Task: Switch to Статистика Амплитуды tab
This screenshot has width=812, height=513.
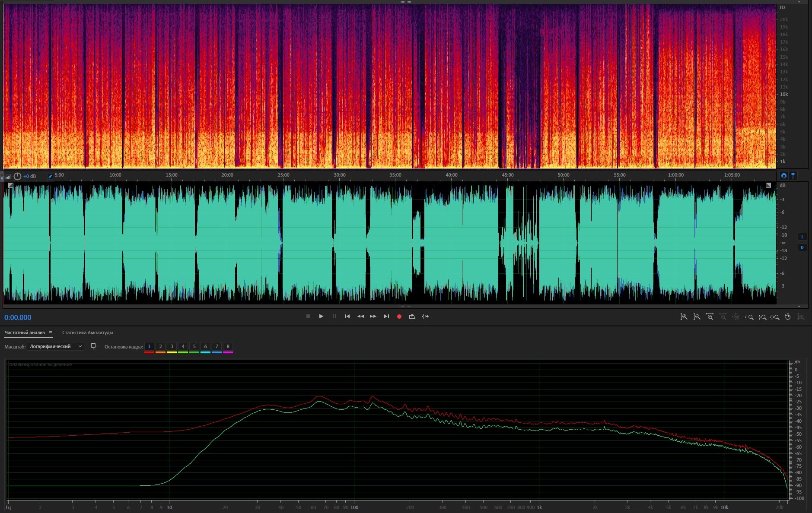Action: coord(87,332)
